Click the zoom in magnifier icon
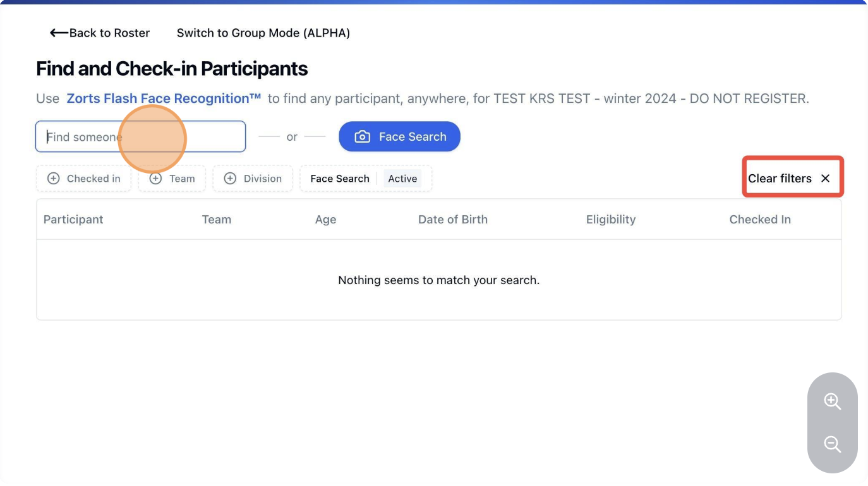This screenshot has height=486, width=868. tap(832, 401)
